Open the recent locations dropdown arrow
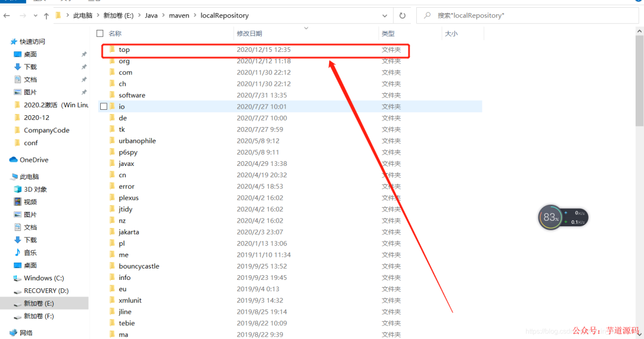The width and height of the screenshot is (644, 339). point(35,16)
